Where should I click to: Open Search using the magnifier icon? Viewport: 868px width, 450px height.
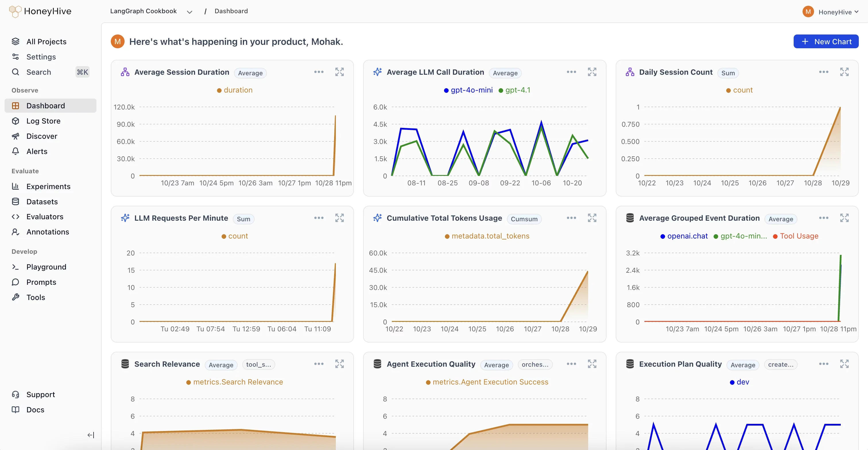16,72
